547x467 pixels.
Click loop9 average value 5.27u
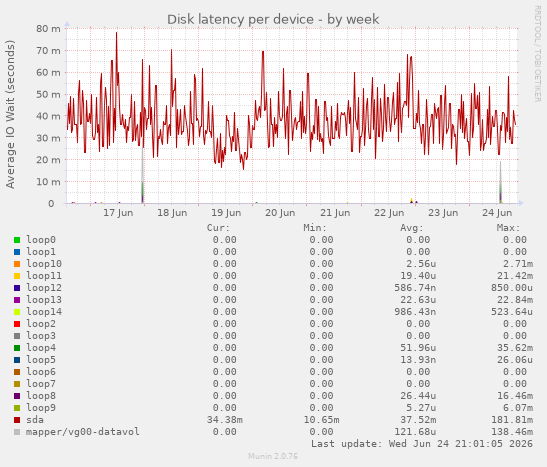(421, 408)
